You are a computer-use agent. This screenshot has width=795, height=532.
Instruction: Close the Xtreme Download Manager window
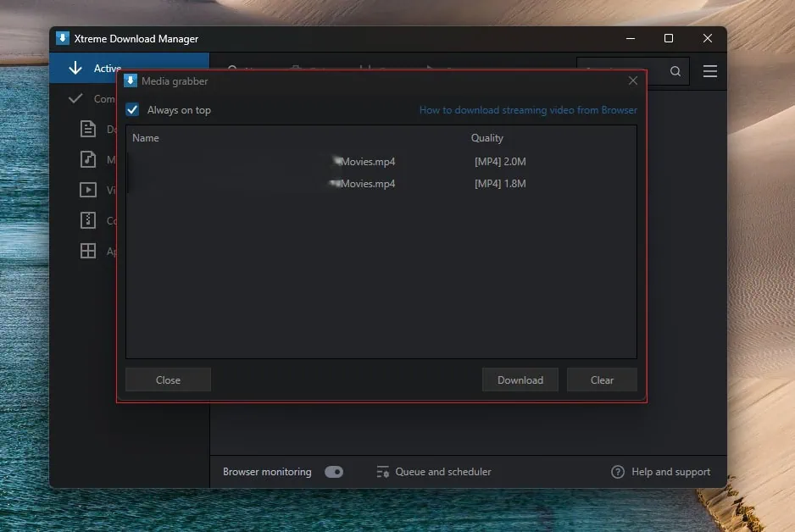(708, 38)
